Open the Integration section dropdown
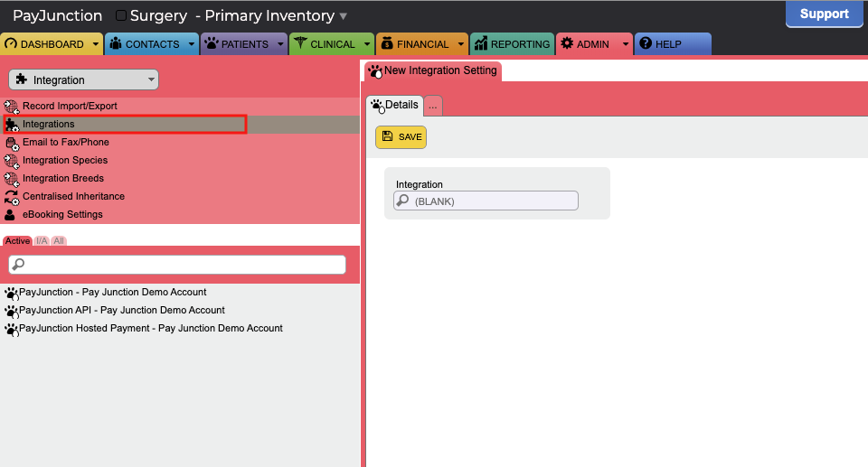The width and height of the screenshot is (868, 467). tap(83, 79)
